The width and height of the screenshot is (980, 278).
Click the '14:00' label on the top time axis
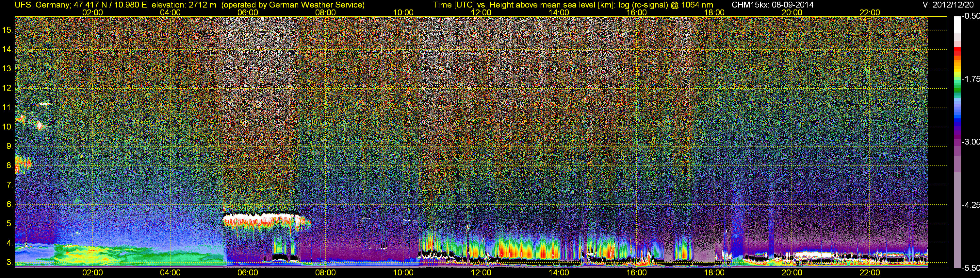point(559,12)
